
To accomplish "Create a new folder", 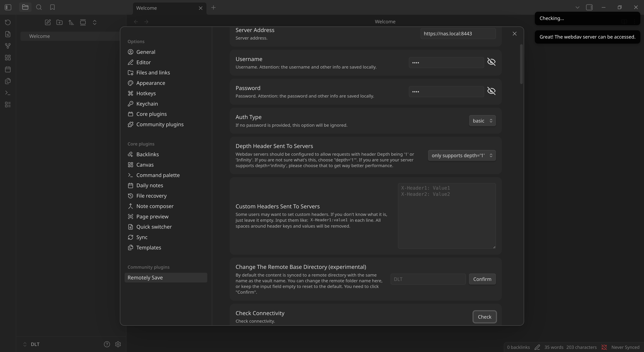I will coord(59,22).
